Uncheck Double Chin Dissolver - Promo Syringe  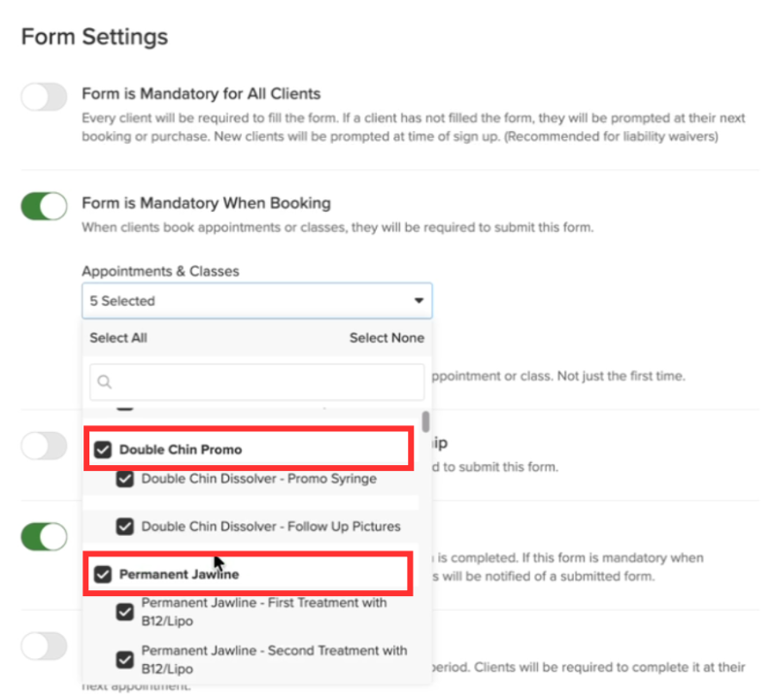[125, 479]
